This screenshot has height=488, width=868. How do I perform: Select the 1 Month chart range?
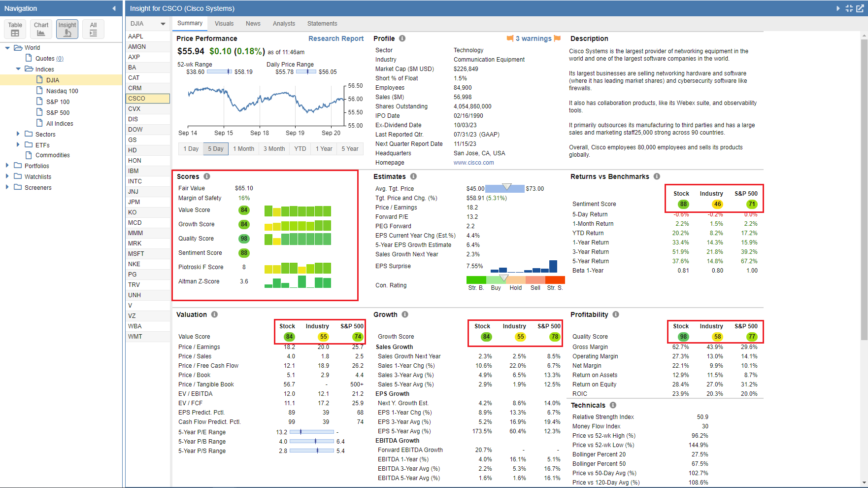coord(243,149)
